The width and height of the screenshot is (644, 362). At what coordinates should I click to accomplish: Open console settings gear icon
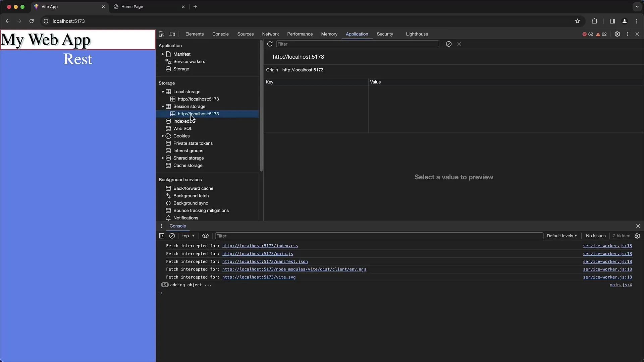[637, 236]
